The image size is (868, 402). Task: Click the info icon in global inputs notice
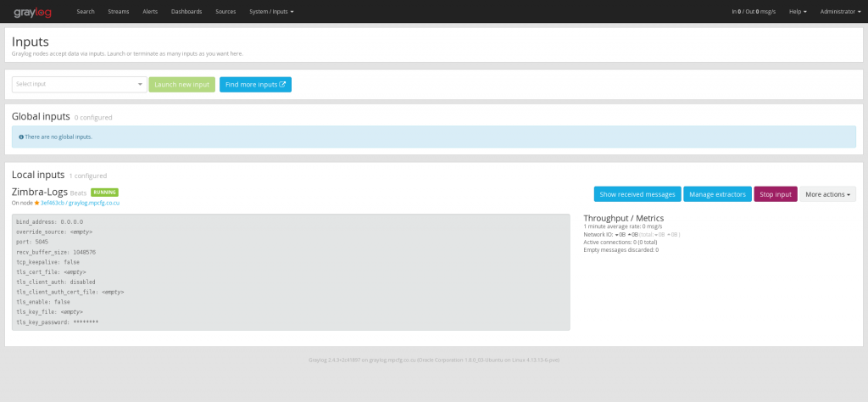click(20, 137)
